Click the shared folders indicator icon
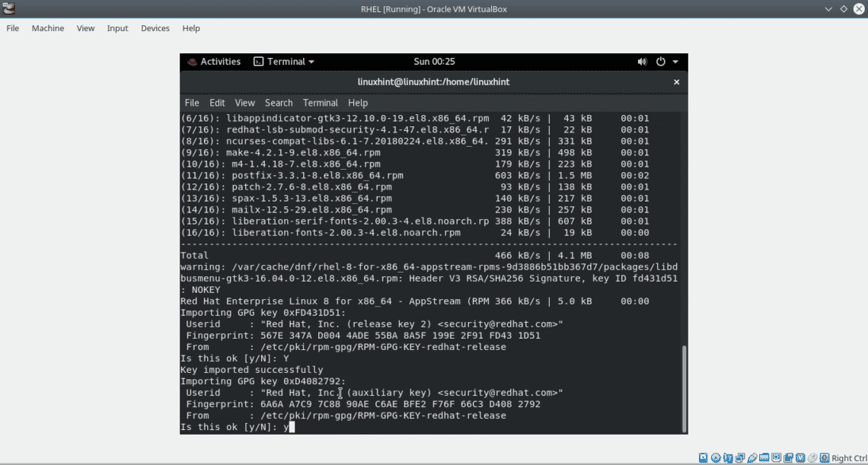 764,457
